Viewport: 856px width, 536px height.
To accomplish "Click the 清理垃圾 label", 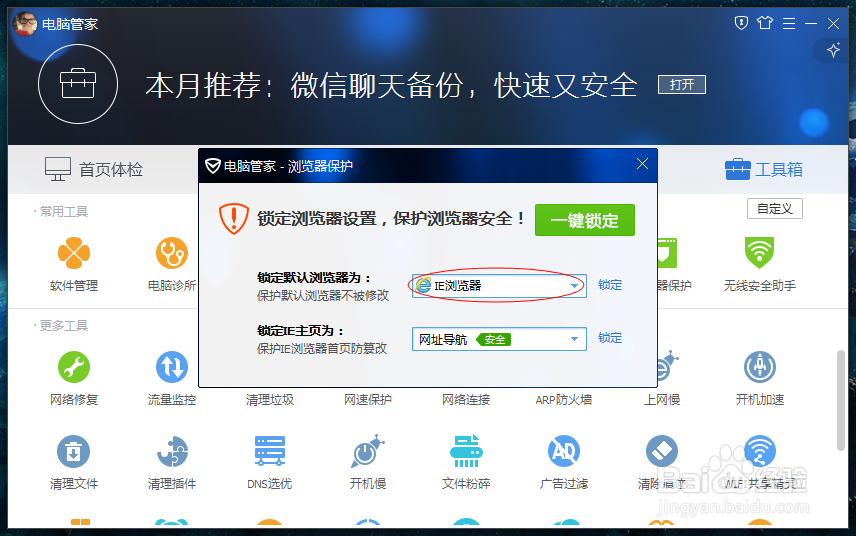I will (x=270, y=400).
